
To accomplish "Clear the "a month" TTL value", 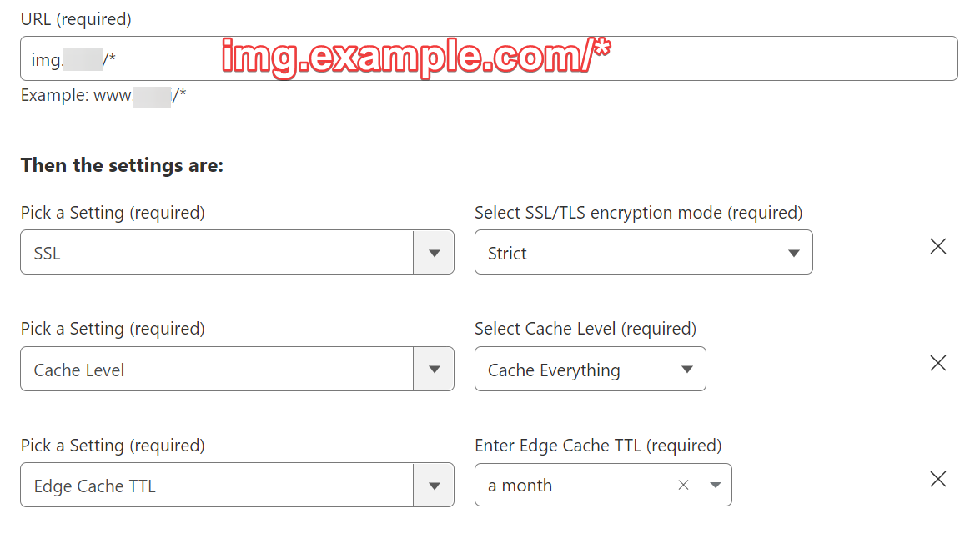I will [x=684, y=485].
